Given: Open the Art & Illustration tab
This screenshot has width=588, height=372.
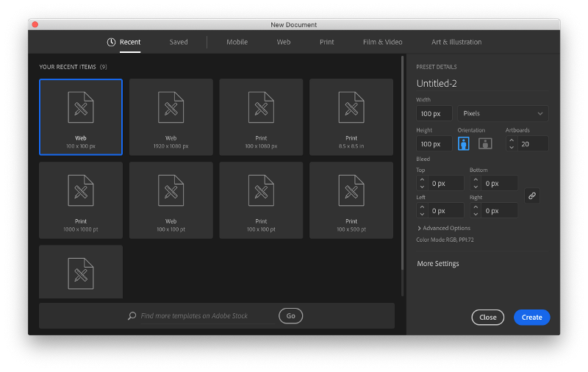Looking at the screenshot, I should point(456,42).
